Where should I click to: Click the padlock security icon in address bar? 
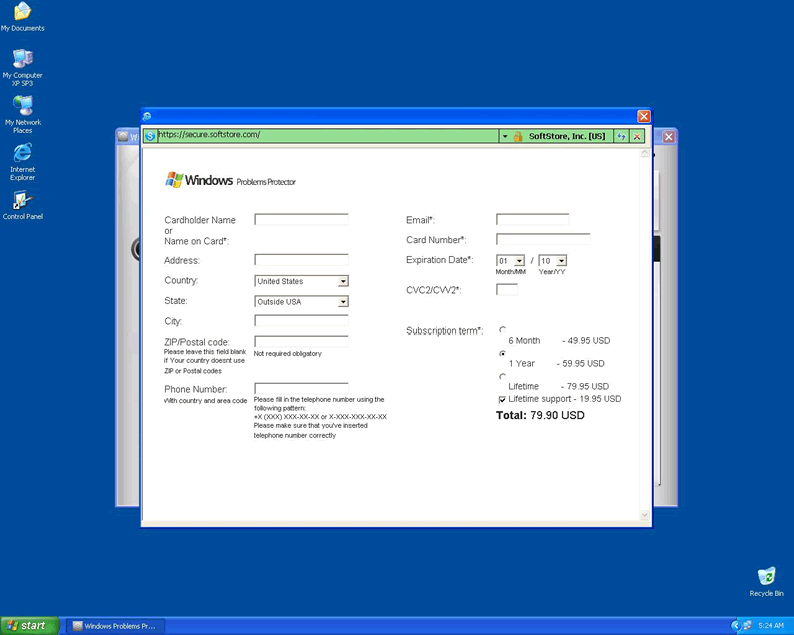[518, 136]
